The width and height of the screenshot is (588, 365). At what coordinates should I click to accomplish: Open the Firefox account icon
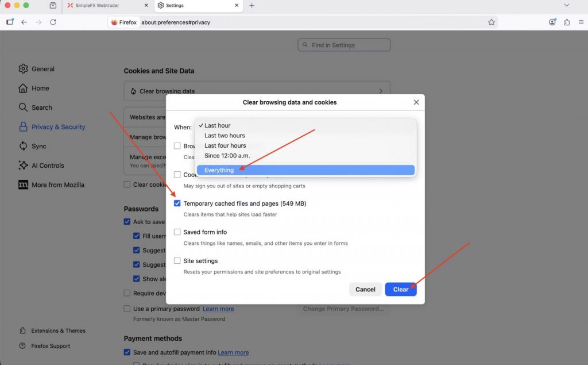click(x=552, y=22)
